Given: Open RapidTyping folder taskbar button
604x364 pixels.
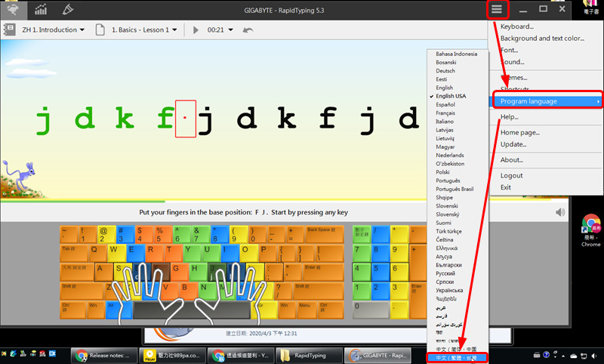Looking at the screenshot, I should [310, 355].
